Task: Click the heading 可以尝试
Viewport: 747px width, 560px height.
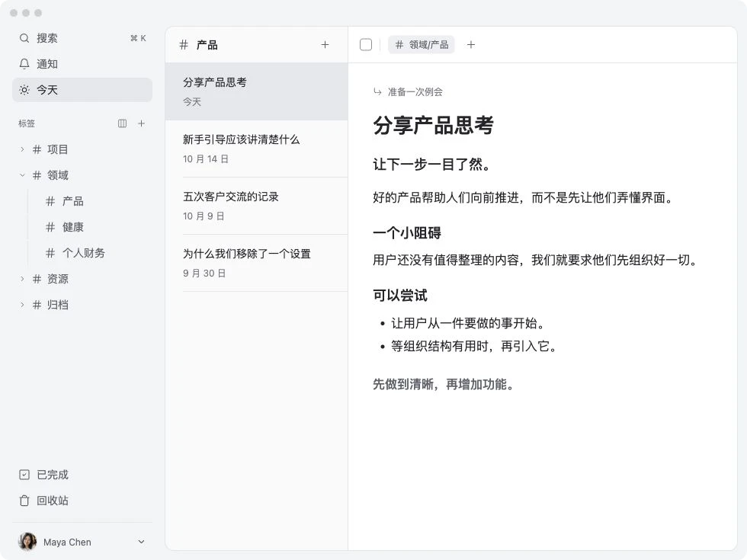Action: [x=400, y=296]
